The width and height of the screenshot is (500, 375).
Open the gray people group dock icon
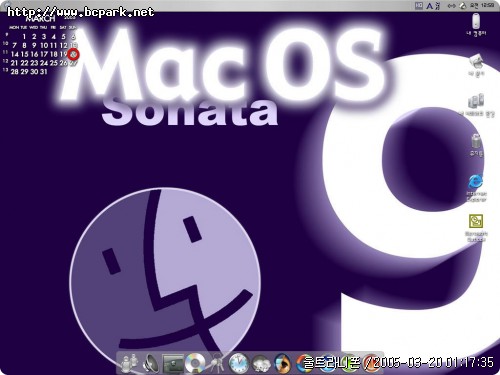tap(261, 363)
